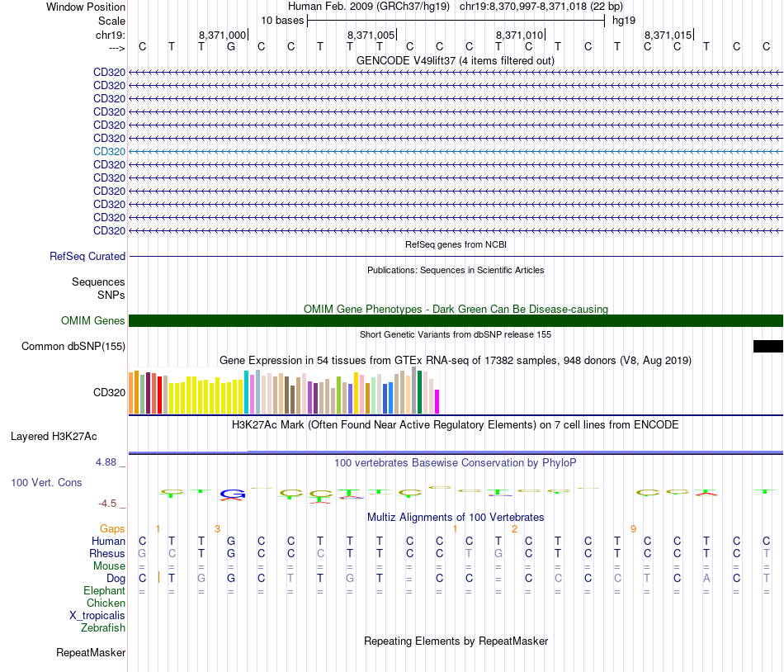Select the Zebrafish alignment row label
This screenshot has height=672, width=784.
click(x=103, y=627)
